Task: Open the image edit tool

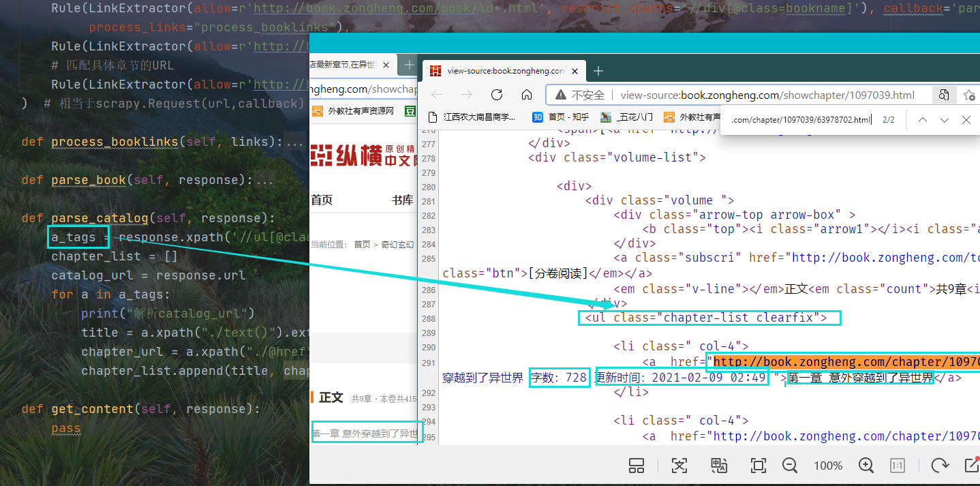Action: (972, 466)
